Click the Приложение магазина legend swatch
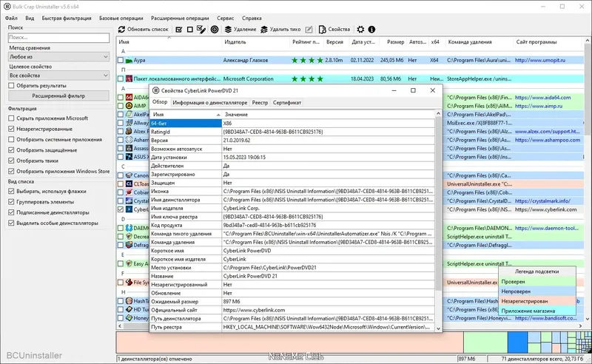The height and width of the screenshot is (364, 592). point(537,311)
